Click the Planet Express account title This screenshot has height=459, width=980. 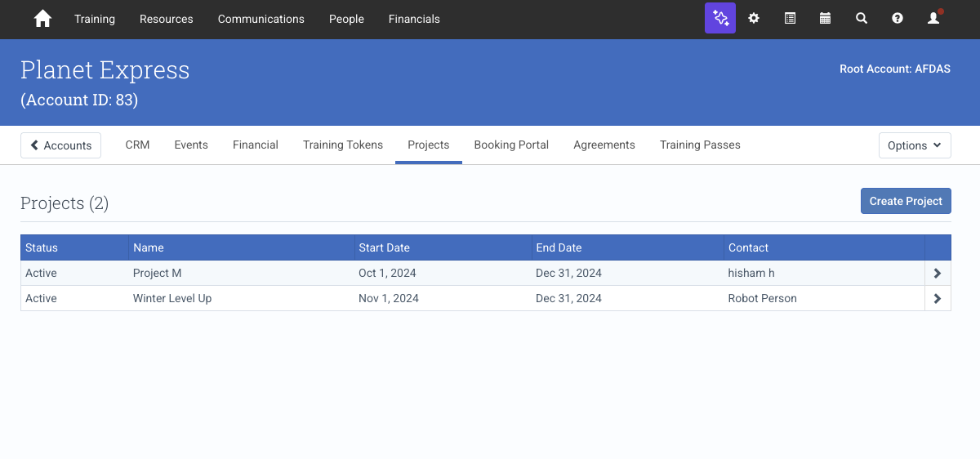click(105, 70)
